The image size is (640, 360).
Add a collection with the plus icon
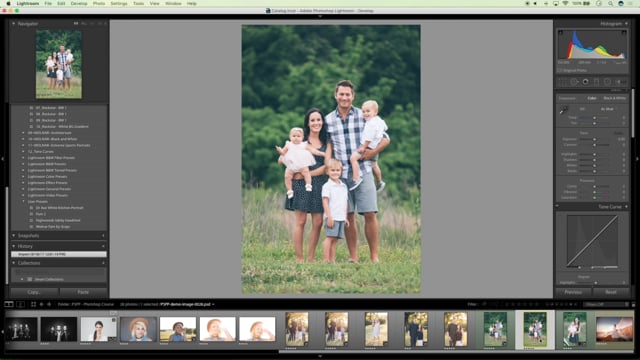click(103, 263)
